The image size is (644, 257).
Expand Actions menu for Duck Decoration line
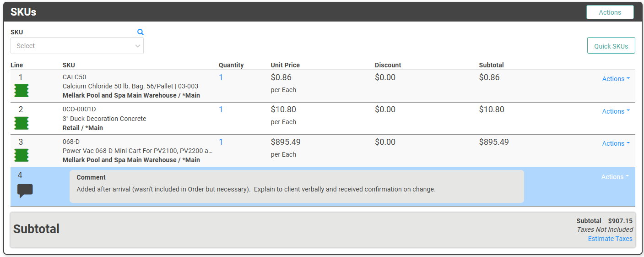(615, 111)
